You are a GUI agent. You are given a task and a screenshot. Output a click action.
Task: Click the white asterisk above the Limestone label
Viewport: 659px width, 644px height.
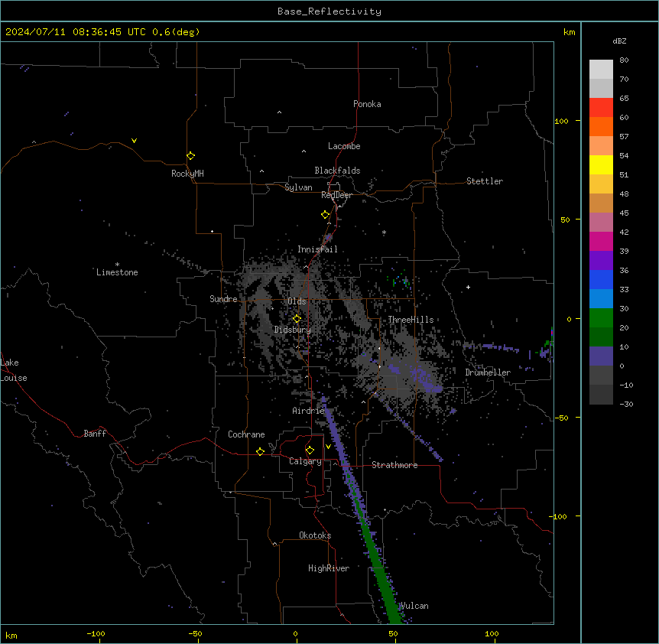(117, 265)
